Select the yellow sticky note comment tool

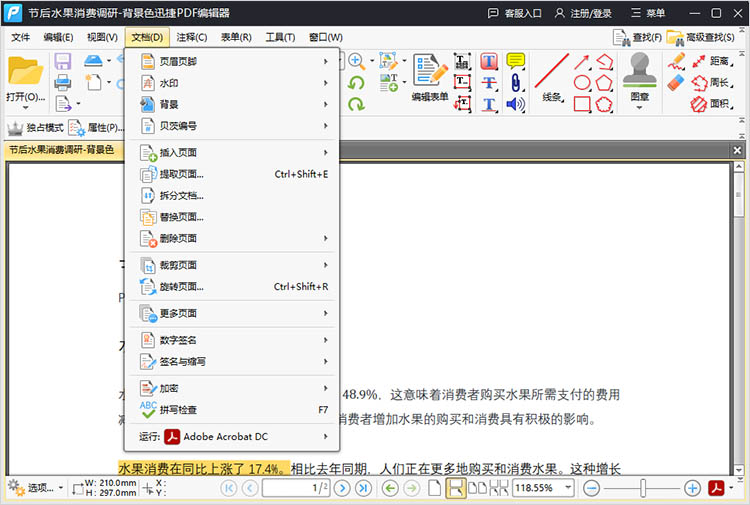515,61
